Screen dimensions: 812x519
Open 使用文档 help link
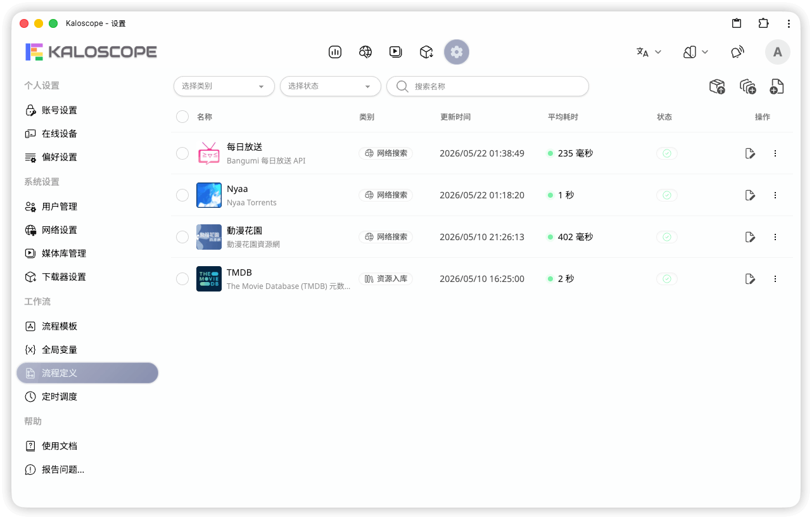tap(87, 446)
